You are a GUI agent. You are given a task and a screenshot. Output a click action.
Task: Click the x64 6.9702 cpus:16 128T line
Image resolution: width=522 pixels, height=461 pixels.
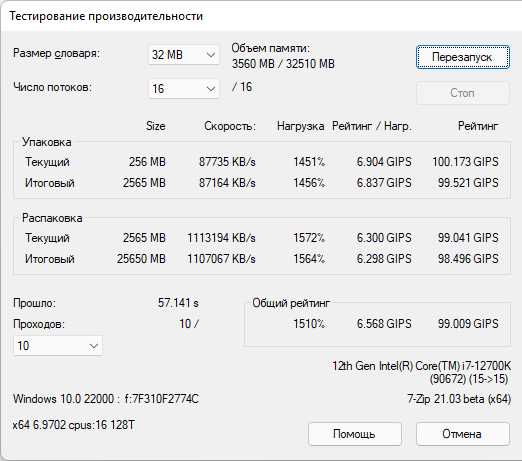74,425
